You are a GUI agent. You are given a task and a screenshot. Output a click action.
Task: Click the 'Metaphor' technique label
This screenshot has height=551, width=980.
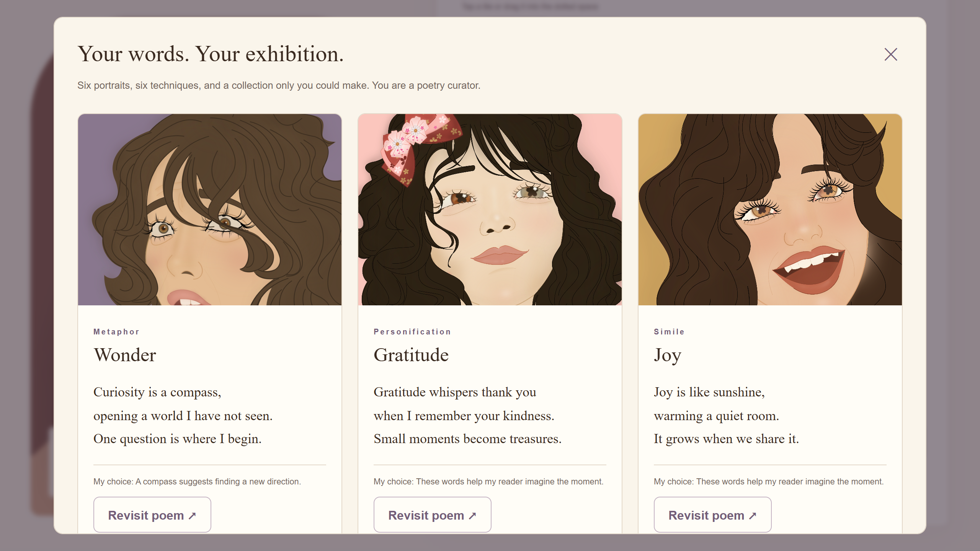[116, 332]
